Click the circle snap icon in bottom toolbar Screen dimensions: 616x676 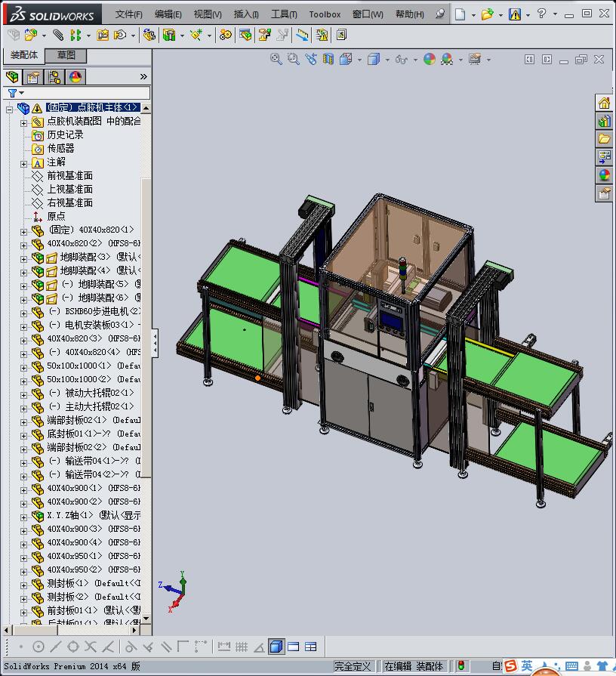pos(38,647)
